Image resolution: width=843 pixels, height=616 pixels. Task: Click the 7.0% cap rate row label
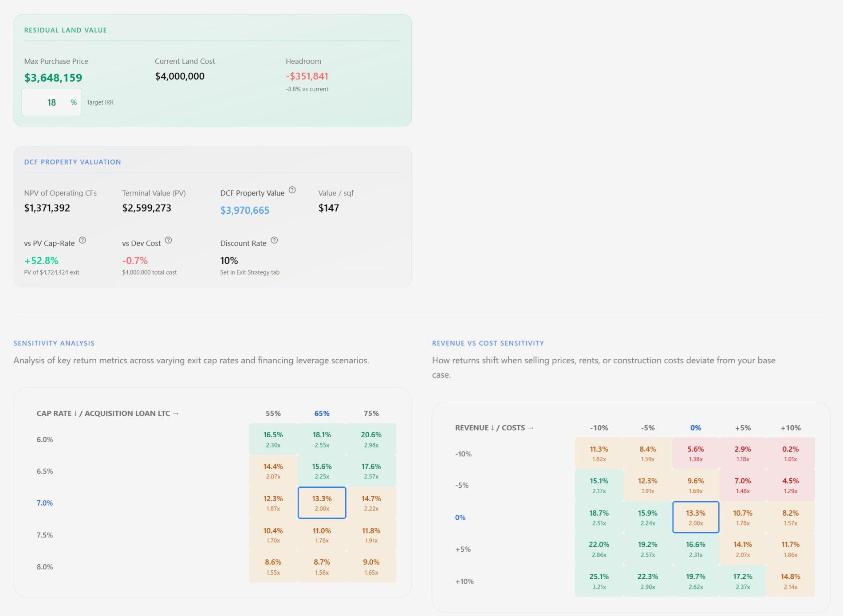(x=45, y=503)
